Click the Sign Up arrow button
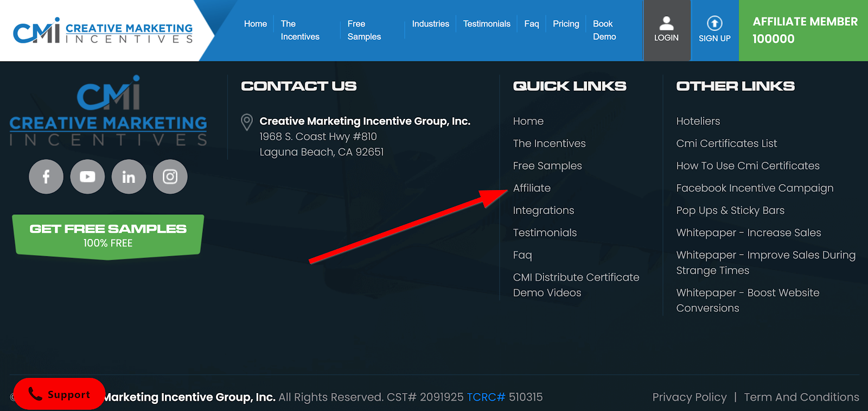Viewport: 868px width, 411px height. tap(714, 30)
